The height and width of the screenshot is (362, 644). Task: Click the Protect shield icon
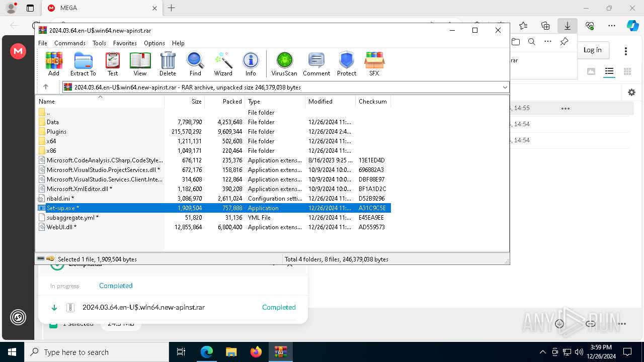(x=347, y=64)
